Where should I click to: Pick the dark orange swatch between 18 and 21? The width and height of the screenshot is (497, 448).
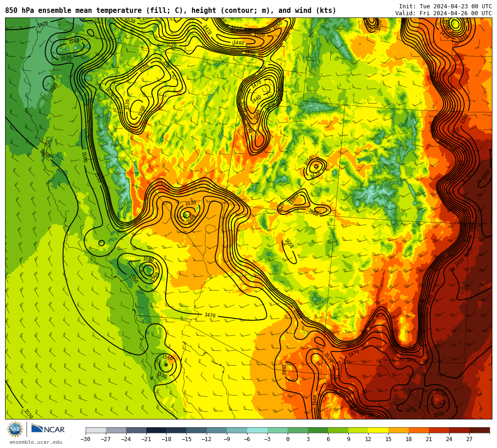419,430
